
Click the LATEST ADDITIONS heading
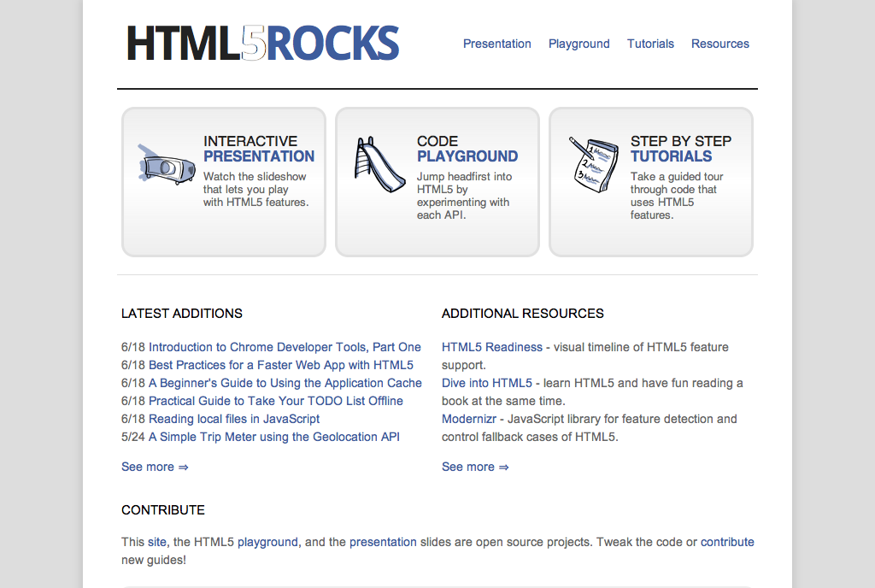[x=182, y=314]
